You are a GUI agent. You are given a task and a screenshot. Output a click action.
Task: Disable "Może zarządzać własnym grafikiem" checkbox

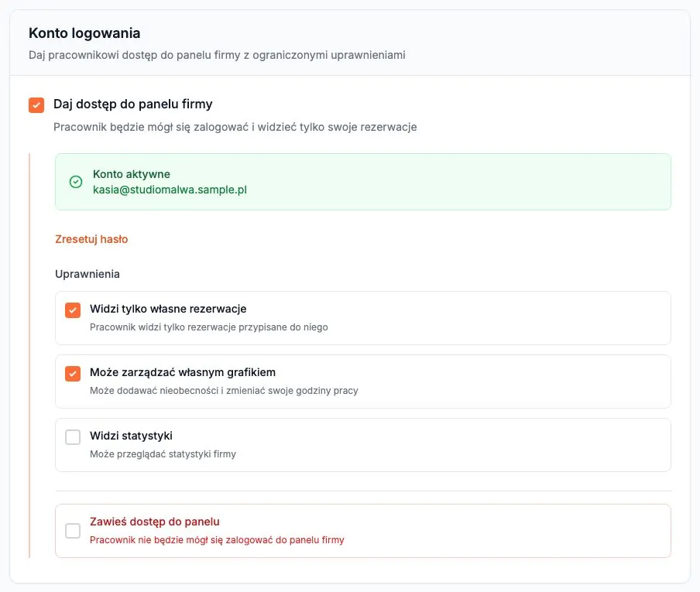click(x=73, y=374)
